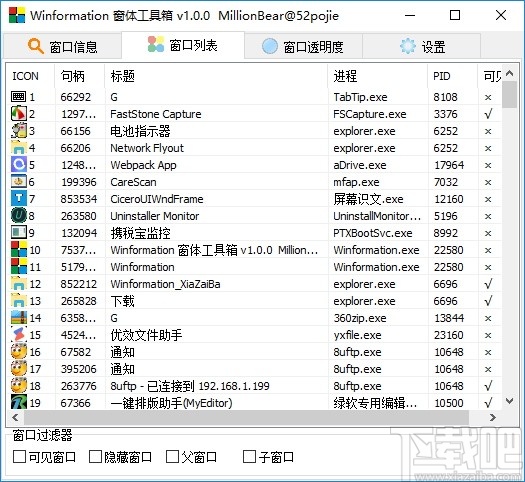This screenshot has width=525, height=482.
Task: Sort by the 进程 column header
Action: pyautogui.click(x=378, y=76)
